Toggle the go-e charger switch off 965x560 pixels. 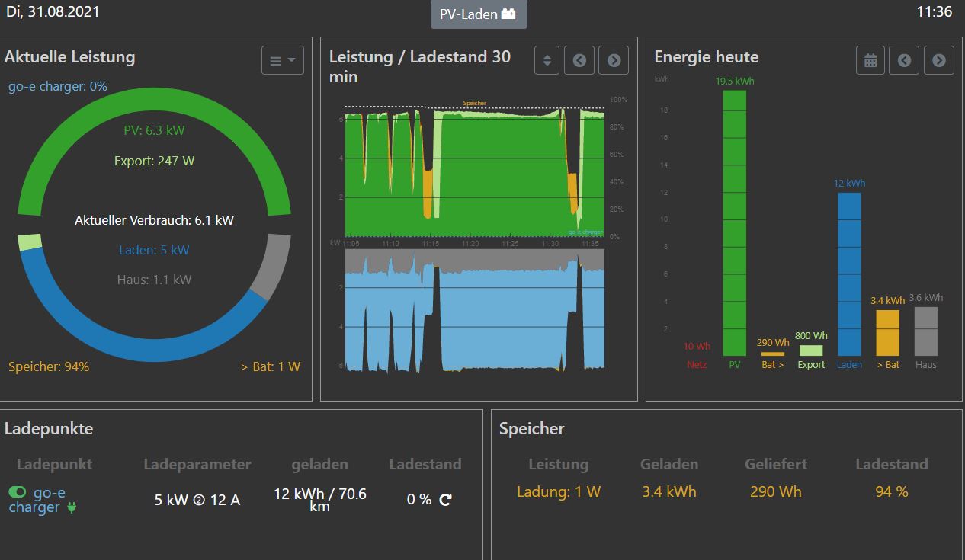(x=18, y=492)
